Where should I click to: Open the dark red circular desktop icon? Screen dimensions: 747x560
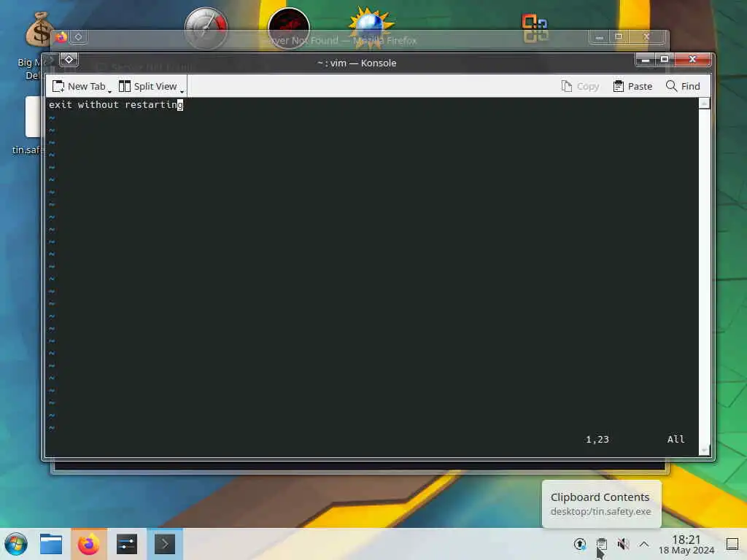pyautogui.click(x=289, y=27)
